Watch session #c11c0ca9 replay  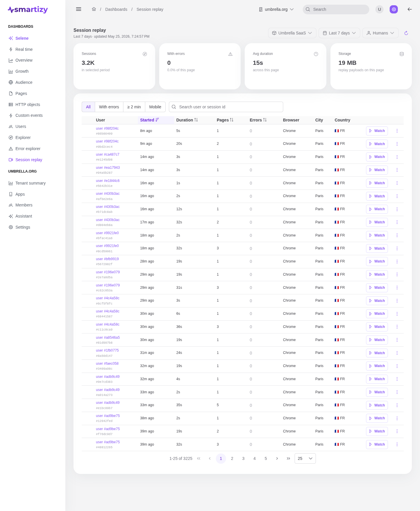[x=377, y=327]
